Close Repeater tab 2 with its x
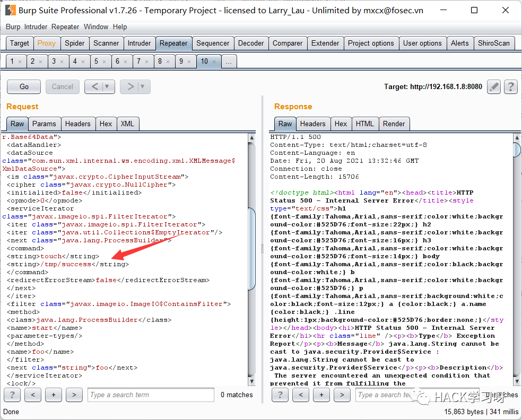 click(41, 62)
